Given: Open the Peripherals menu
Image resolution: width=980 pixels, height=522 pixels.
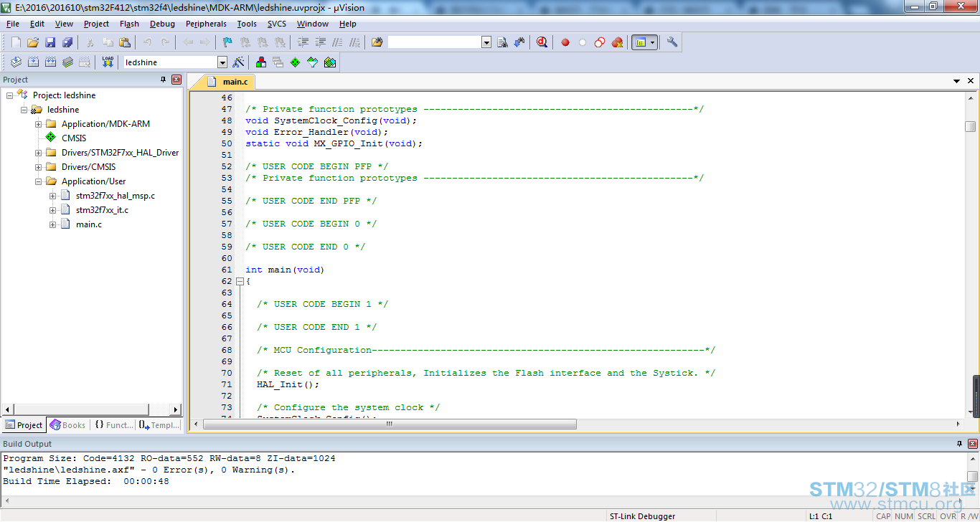Looking at the screenshot, I should [x=206, y=24].
